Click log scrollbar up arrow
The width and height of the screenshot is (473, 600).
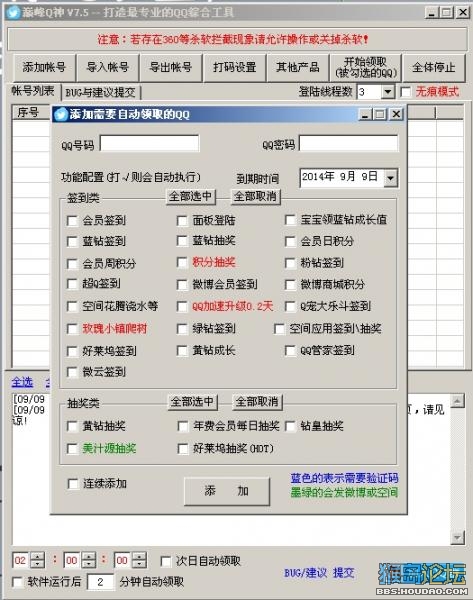click(x=457, y=401)
